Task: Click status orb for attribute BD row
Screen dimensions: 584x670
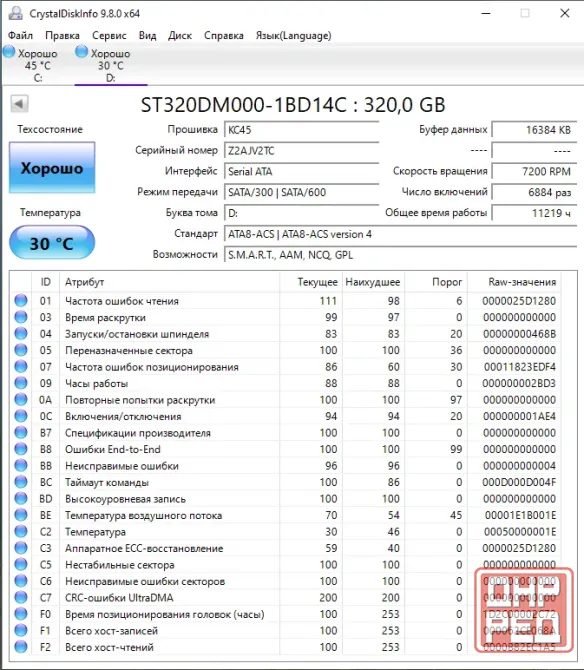Action: (21, 498)
